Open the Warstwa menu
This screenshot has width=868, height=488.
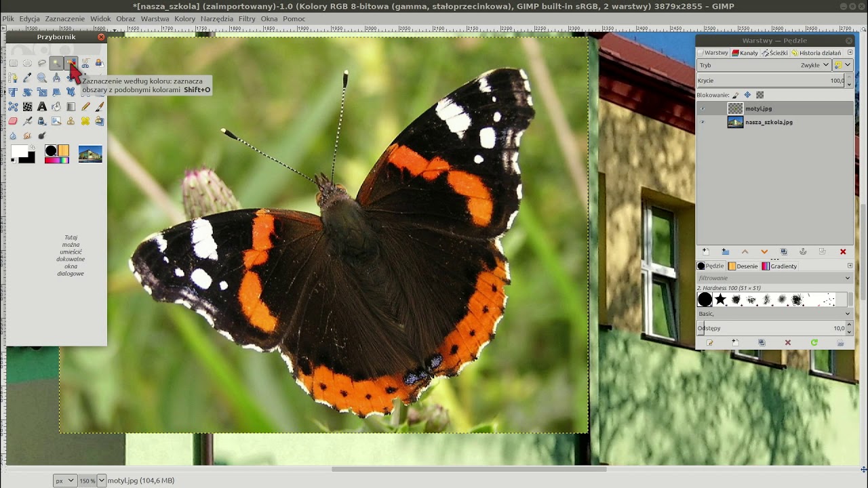coord(155,19)
